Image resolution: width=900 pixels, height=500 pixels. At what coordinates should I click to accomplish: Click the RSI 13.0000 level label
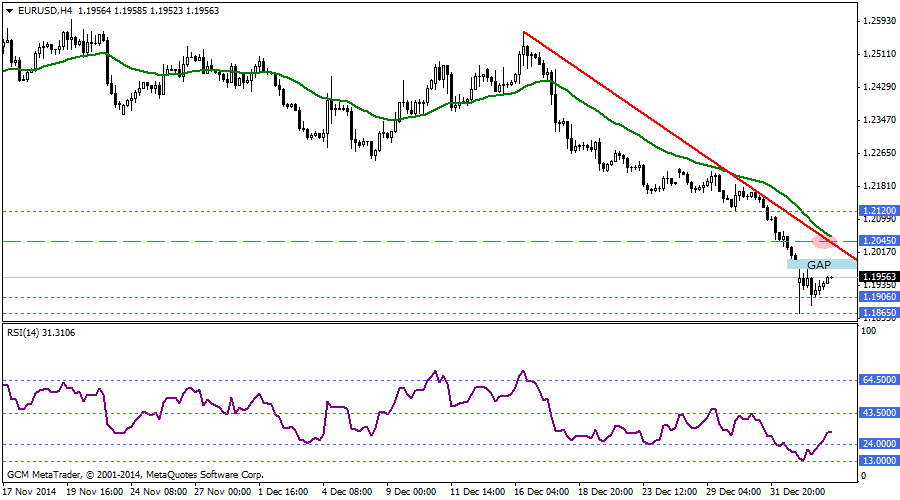[878, 461]
